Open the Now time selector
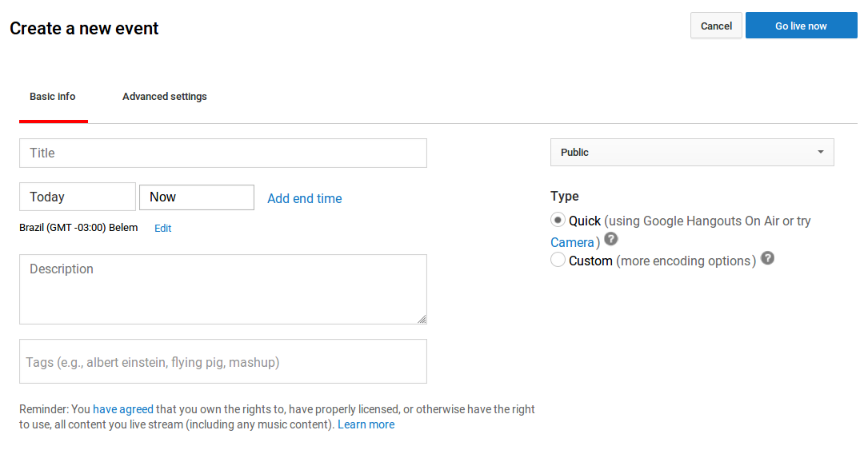This screenshot has height=458, width=868. (x=197, y=197)
